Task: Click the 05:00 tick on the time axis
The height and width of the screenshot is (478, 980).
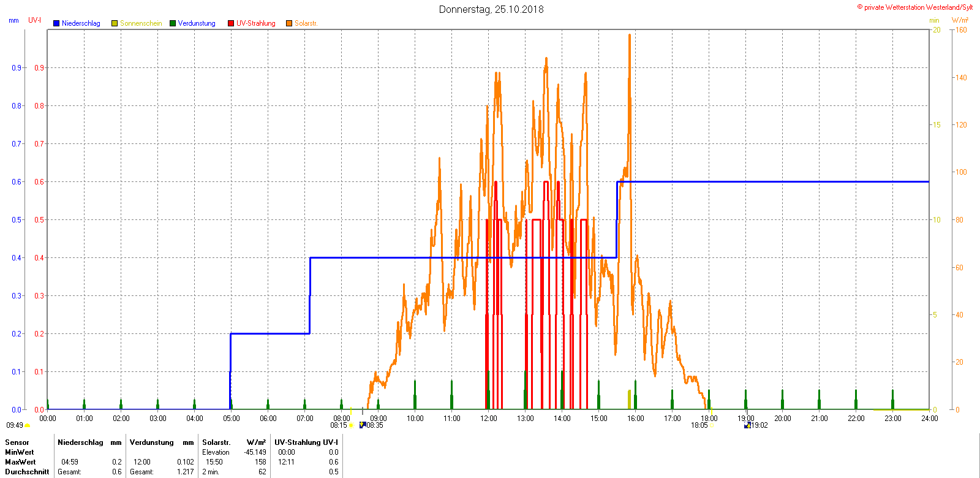Action: point(232,419)
